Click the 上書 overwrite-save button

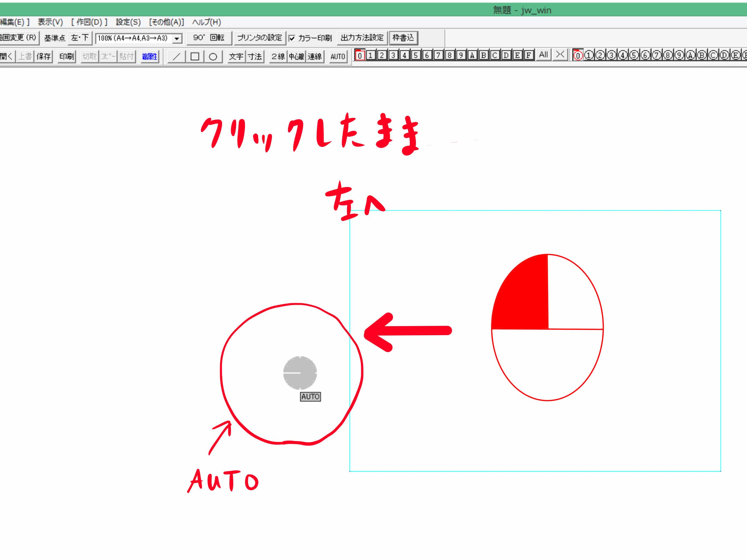tap(25, 56)
